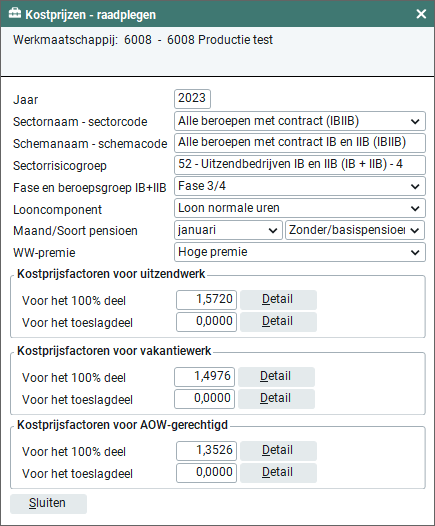The height and width of the screenshot is (526, 435).
Task: Open the Looncomponent dropdown
Action: pos(300,208)
